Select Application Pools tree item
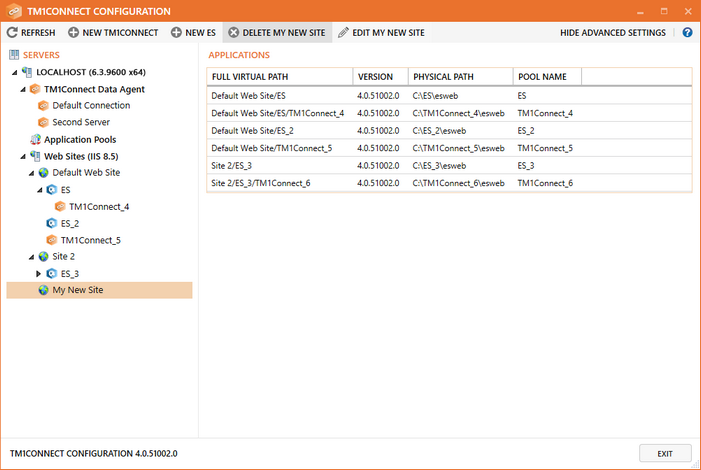This screenshot has width=701, height=470. click(x=80, y=140)
